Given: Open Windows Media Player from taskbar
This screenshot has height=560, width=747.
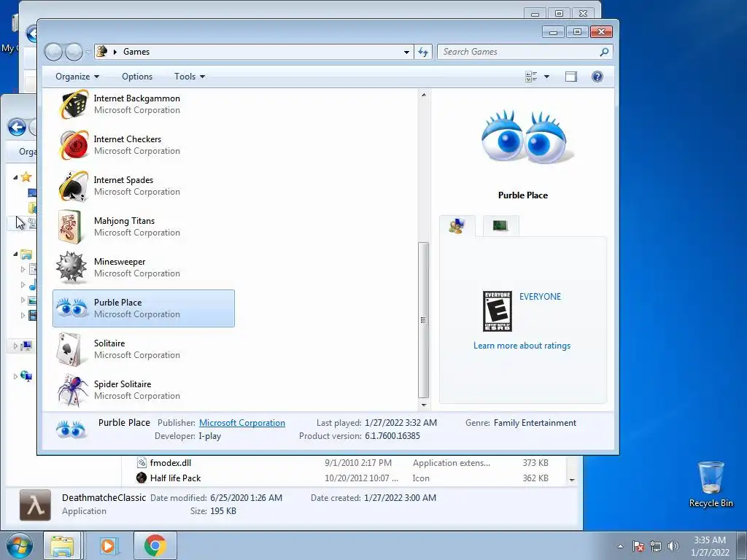Looking at the screenshot, I should click(108, 545).
